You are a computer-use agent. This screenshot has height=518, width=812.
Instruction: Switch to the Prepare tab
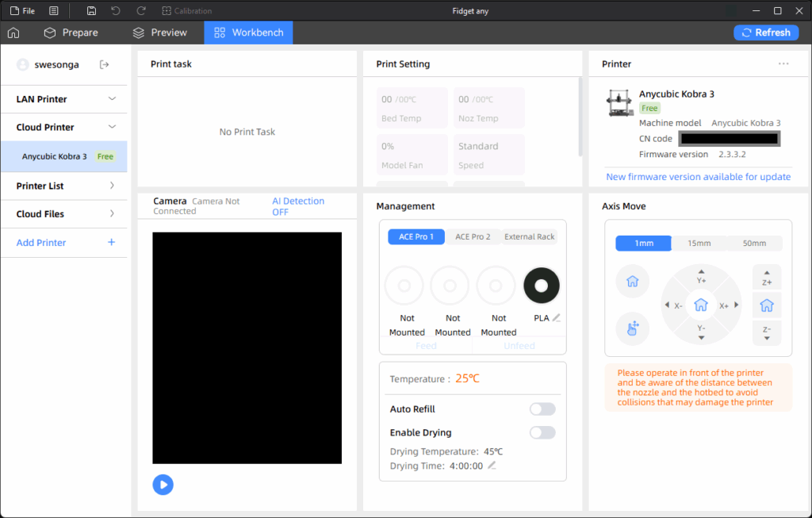(71, 33)
